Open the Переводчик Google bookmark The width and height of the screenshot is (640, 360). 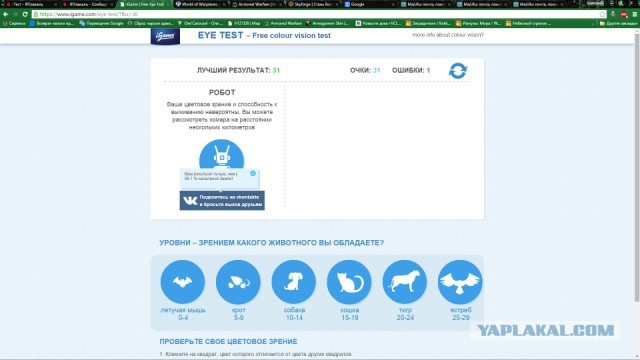[101, 23]
